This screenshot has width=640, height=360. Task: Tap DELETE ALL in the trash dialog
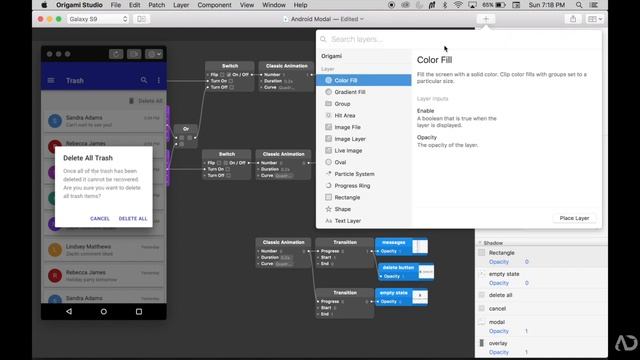click(133, 219)
